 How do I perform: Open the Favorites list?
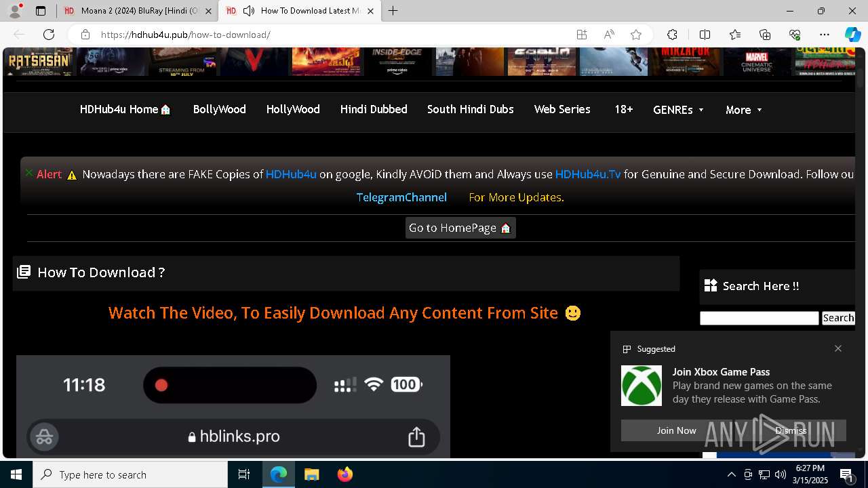click(x=735, y=35)
